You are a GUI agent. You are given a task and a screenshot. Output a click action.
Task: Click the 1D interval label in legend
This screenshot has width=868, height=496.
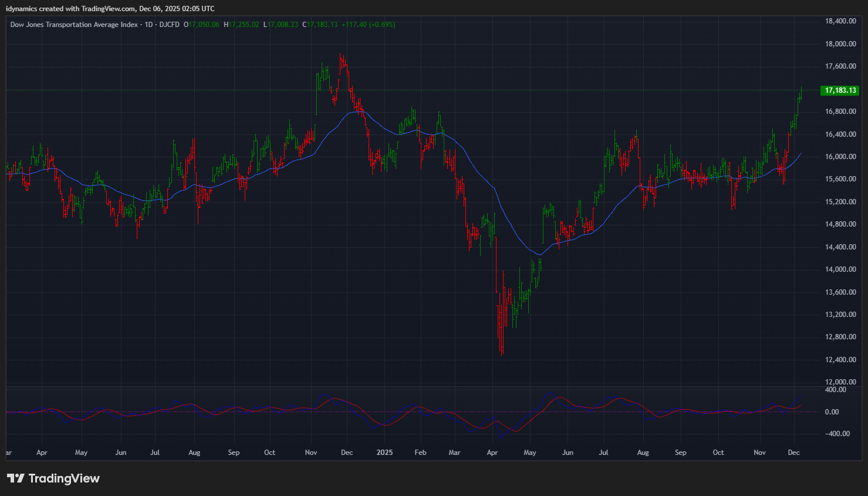click(x=148, y=25)
